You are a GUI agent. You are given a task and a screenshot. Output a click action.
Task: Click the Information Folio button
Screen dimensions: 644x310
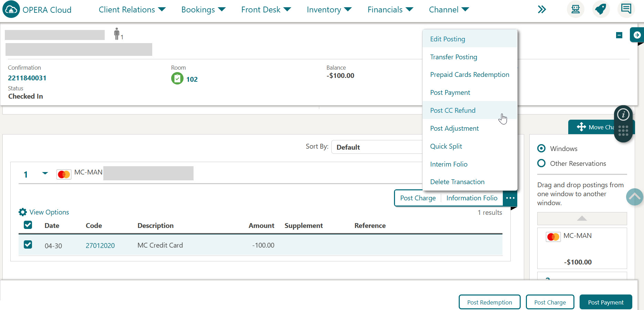click(x=472, y=198)
